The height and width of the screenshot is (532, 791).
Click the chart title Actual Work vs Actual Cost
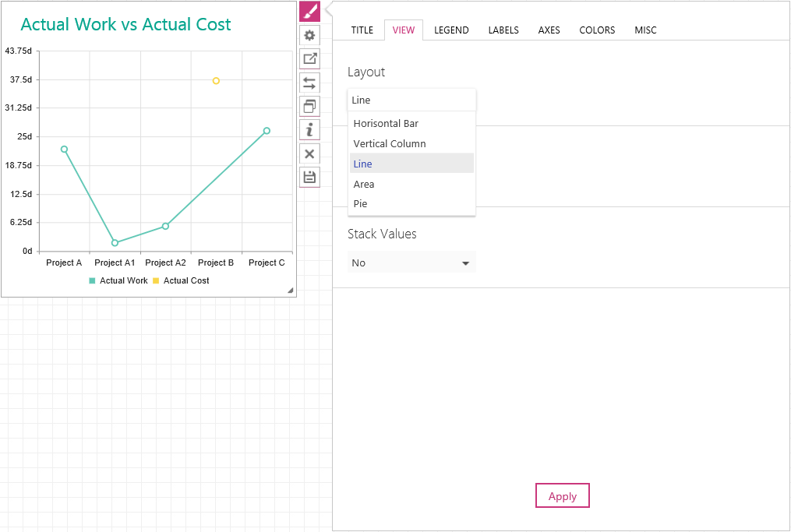125,24
